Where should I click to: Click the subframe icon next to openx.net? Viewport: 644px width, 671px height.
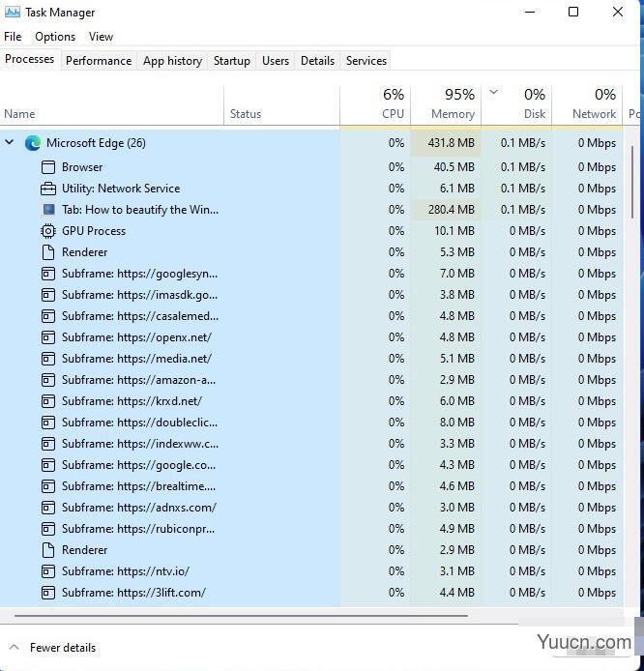pos(48,337)
